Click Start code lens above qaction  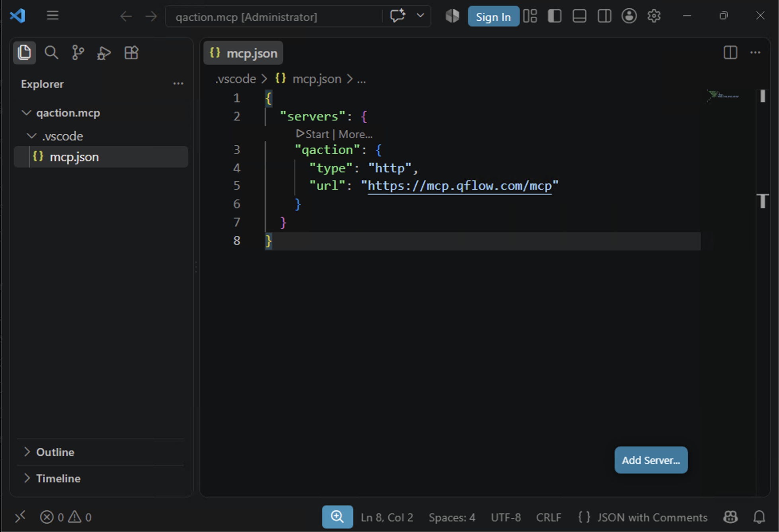pos(313,134)
